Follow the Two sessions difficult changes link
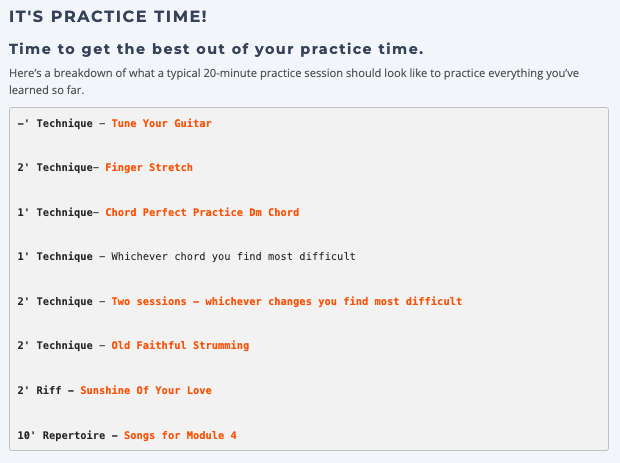The image size is (620, 463). (287, 301)
